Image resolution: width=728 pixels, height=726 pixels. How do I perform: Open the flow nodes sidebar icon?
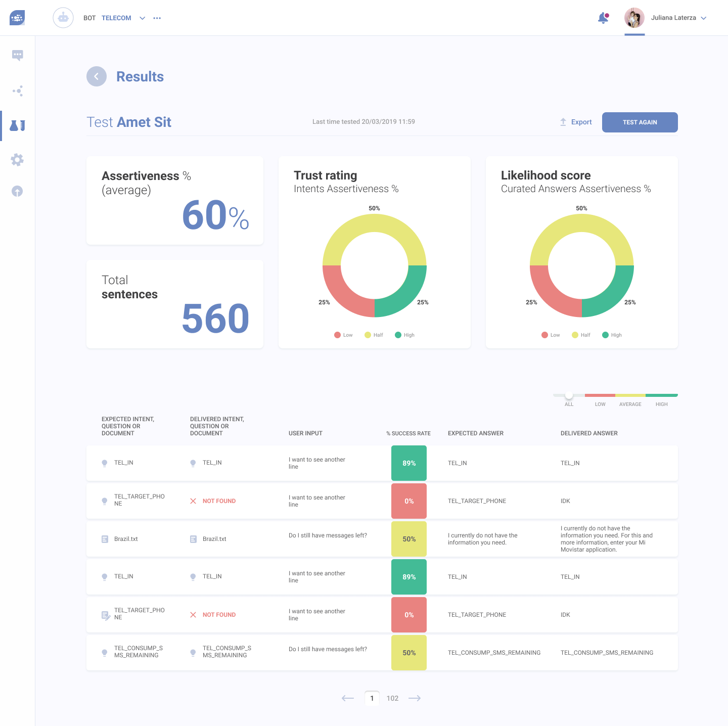click(17, 91)
